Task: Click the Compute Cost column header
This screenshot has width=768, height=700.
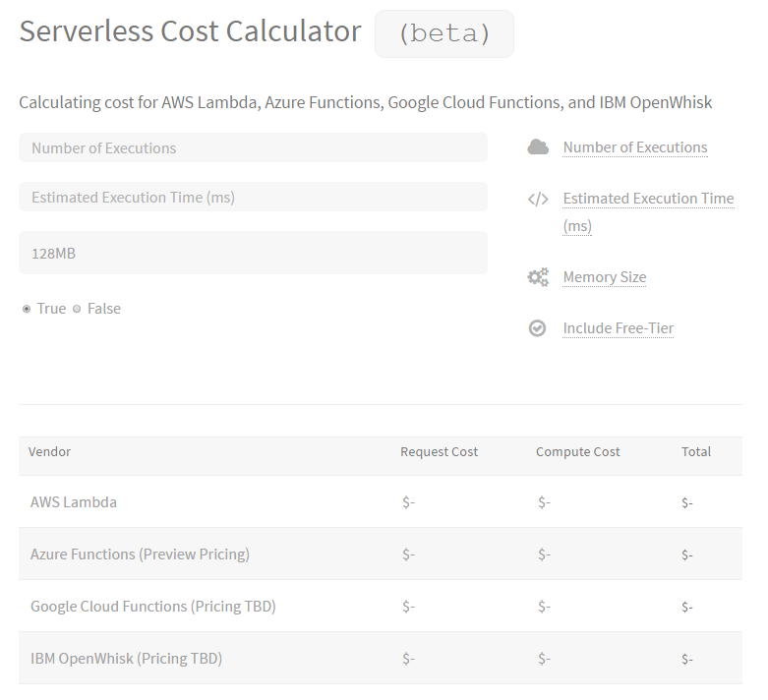Action: [577, 452]
